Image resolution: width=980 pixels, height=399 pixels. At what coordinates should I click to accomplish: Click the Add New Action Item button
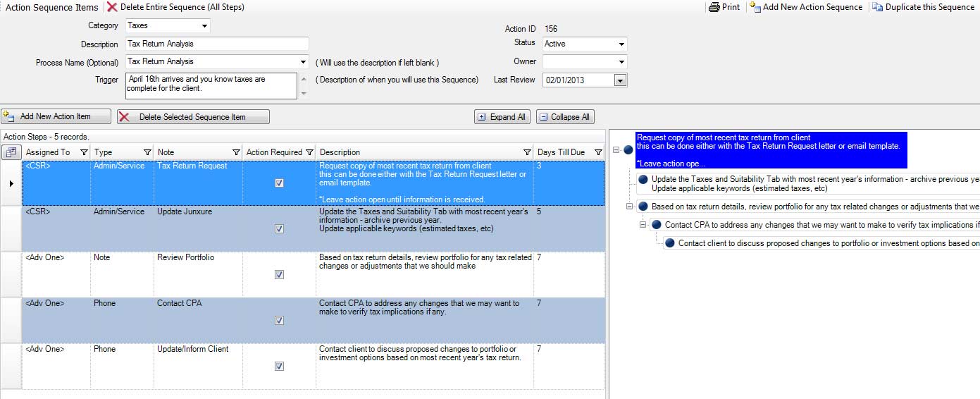(x=56, y=116)
